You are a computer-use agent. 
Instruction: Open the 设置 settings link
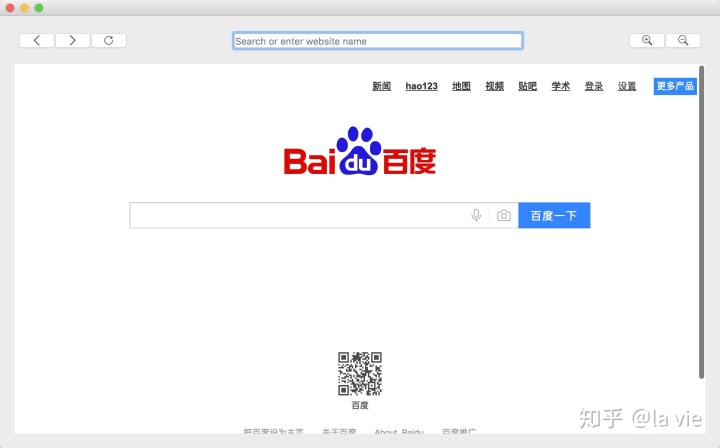(x=627, y=86)
